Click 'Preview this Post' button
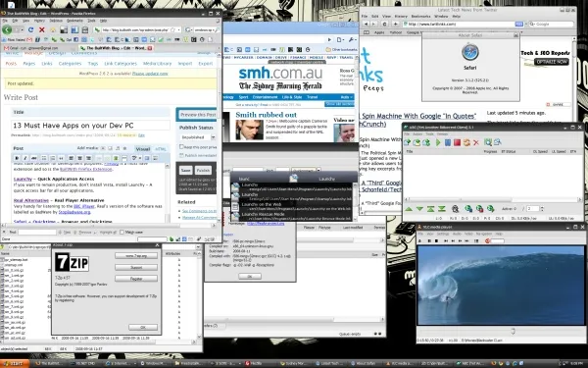Screen dimensions: 588x368 click(198, 115)
